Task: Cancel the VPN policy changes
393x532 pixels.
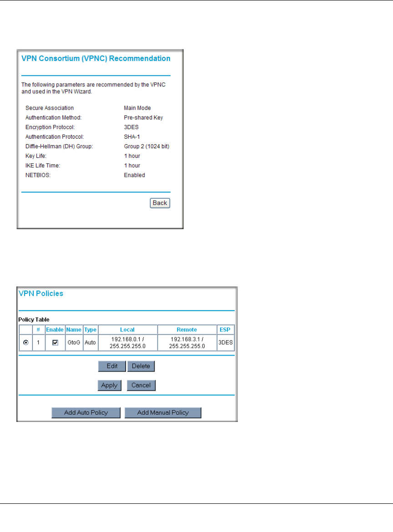Action: 141,386
